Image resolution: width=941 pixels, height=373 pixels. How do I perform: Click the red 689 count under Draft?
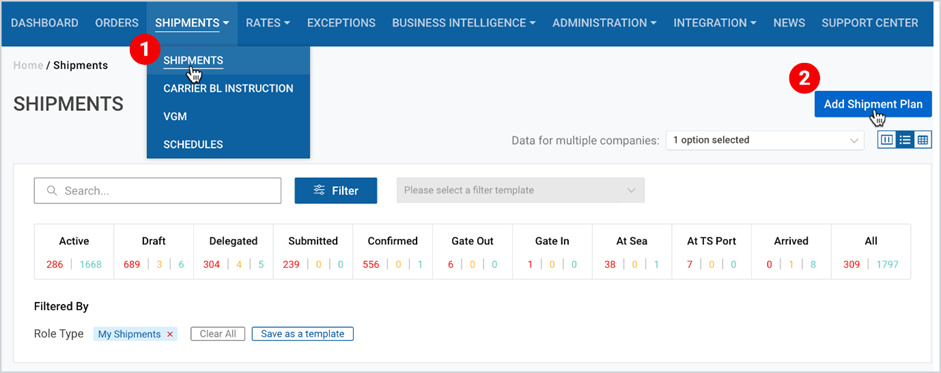pos(132,264)
